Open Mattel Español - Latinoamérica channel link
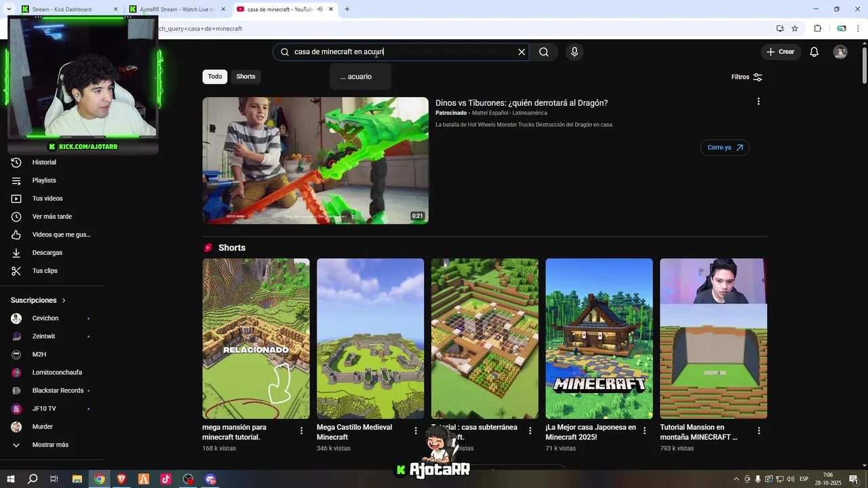Screen dimensions: 868x488 pyautogui.click(x=509, y=113)
